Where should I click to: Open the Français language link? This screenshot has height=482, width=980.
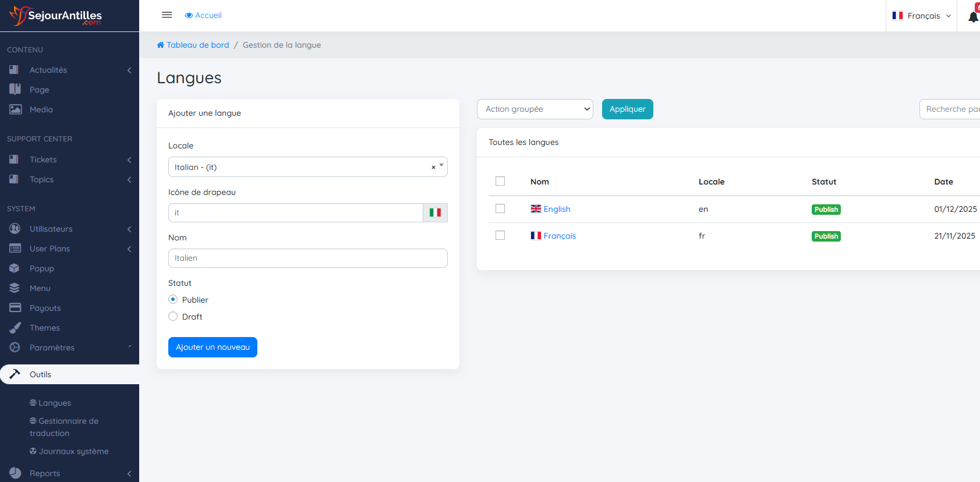pyautogui.click(x=560, y=236)
